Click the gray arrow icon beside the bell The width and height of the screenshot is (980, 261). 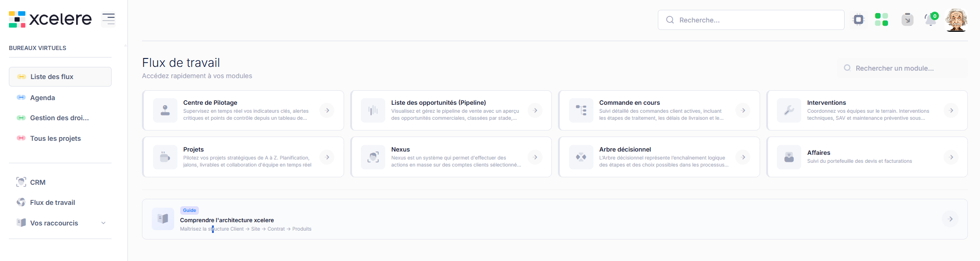click(x=907, y=20)
